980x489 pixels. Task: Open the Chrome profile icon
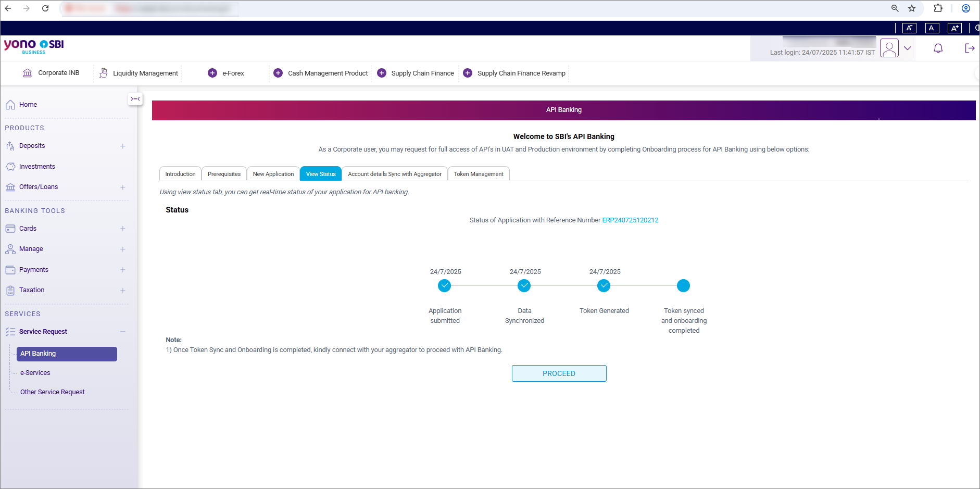[966, 8]
